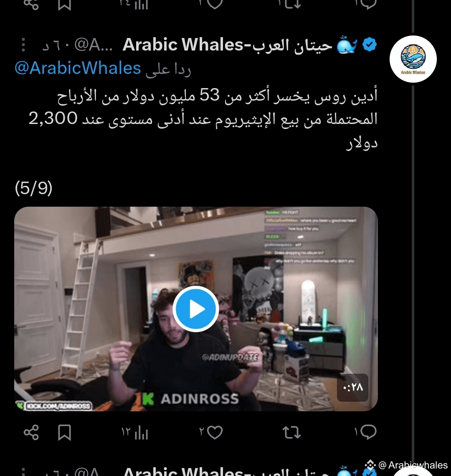Open three-dot menu on bottom tweet
The image size is (451, 476).
(23, 471)
